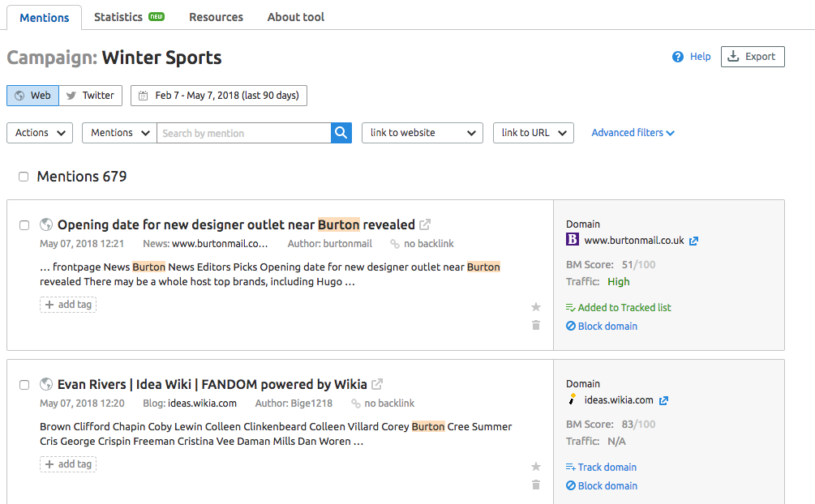815x504 pixels.
Task: Open Help via question mark icon
Action: pyautogui.click(x=678, y=57)
